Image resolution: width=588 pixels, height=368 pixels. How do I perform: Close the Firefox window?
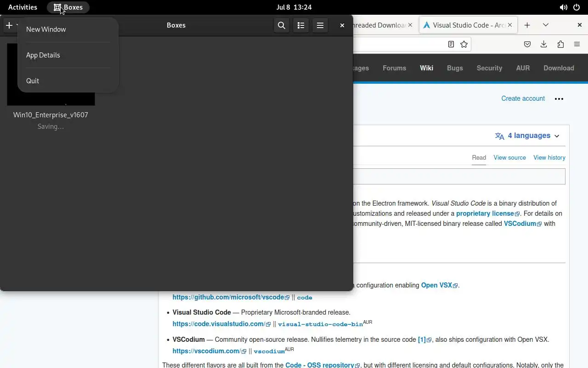[580, 25]
